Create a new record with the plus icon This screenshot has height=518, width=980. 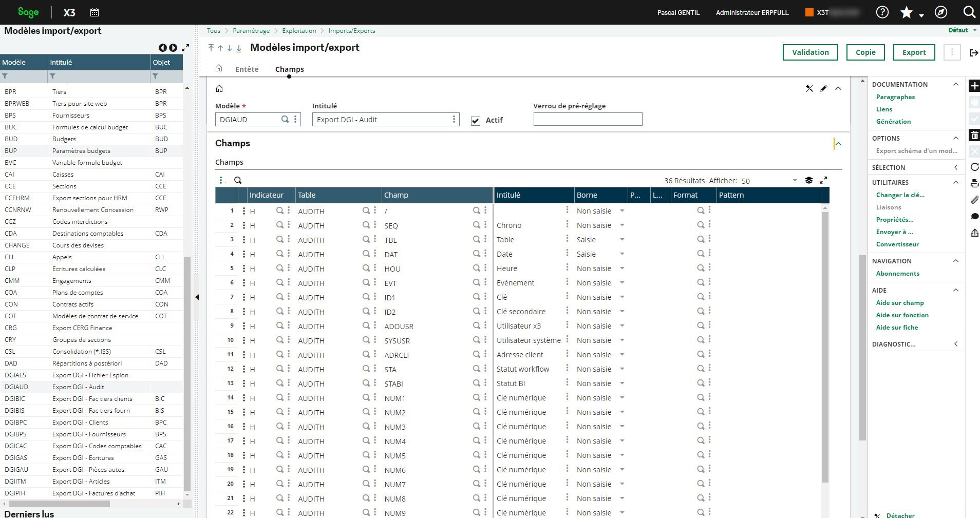pos(974,86)
